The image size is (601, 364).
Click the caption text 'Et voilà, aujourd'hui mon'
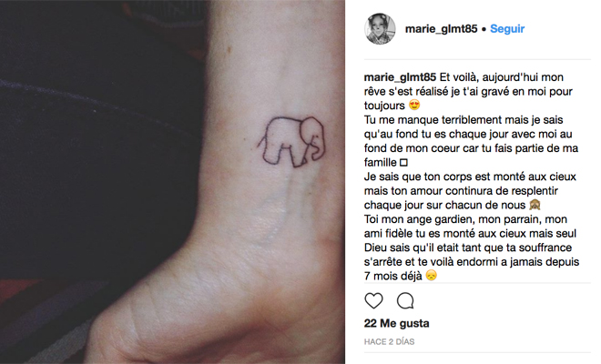click(x=502, y=77)
